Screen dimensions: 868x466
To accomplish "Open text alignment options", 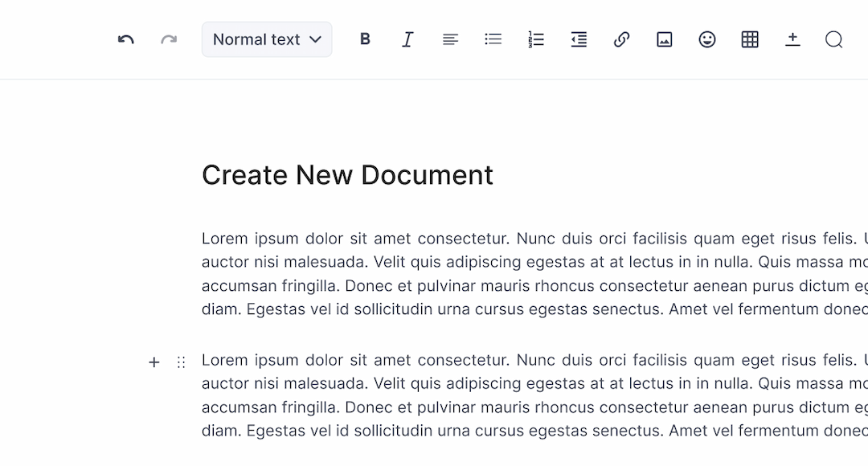I will pyautogui.click(x=451, y=39).
